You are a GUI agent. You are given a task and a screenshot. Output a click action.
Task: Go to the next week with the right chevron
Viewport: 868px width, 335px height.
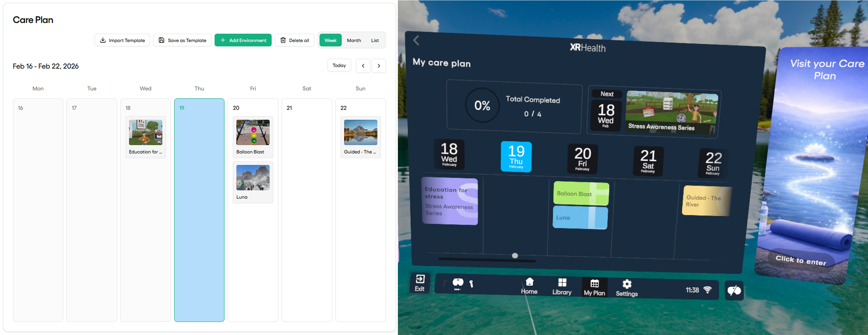379,66
